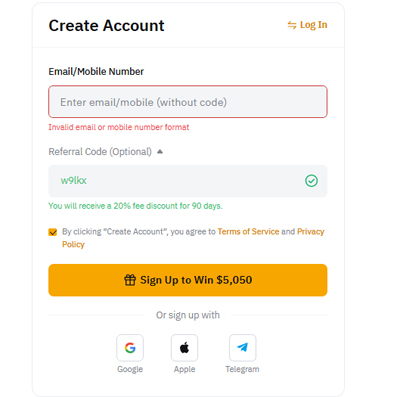Image resolution: width=400 pixels, height=397 pixels.
Task: Click the Google sign-up icon
Action: point(130,348)
